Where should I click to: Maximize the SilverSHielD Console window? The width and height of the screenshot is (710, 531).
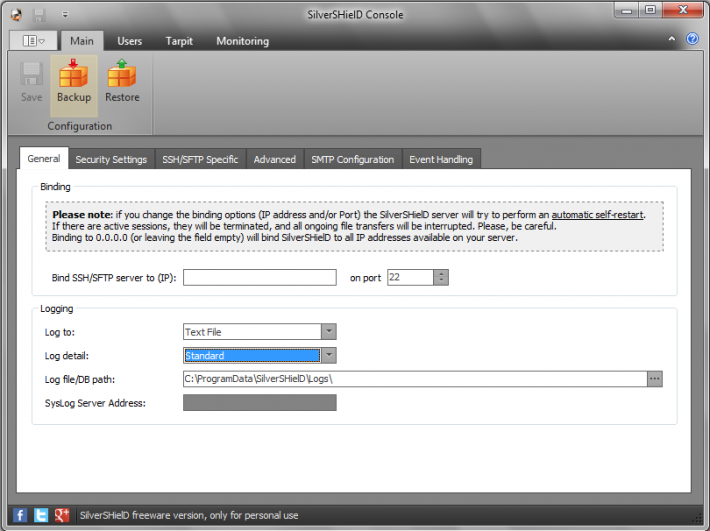tap(650, 10)
